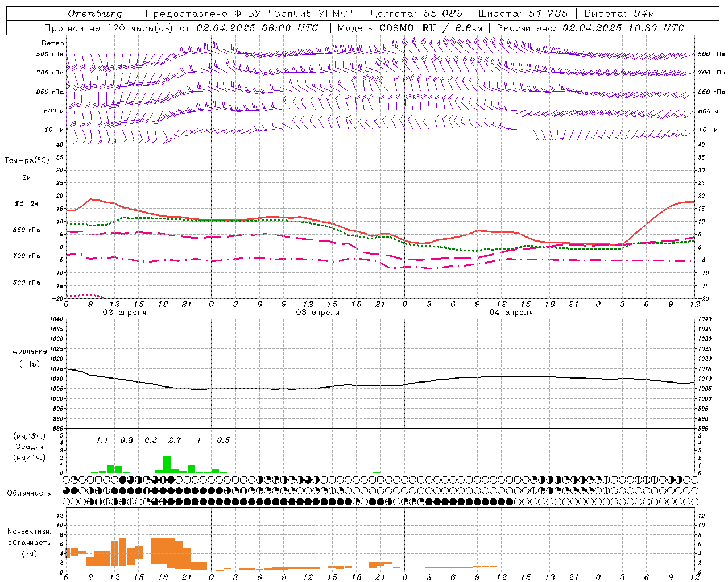This screenshot has width=728, height=582.
Task: Select the Давление panel label
Action: click(30, 351)
